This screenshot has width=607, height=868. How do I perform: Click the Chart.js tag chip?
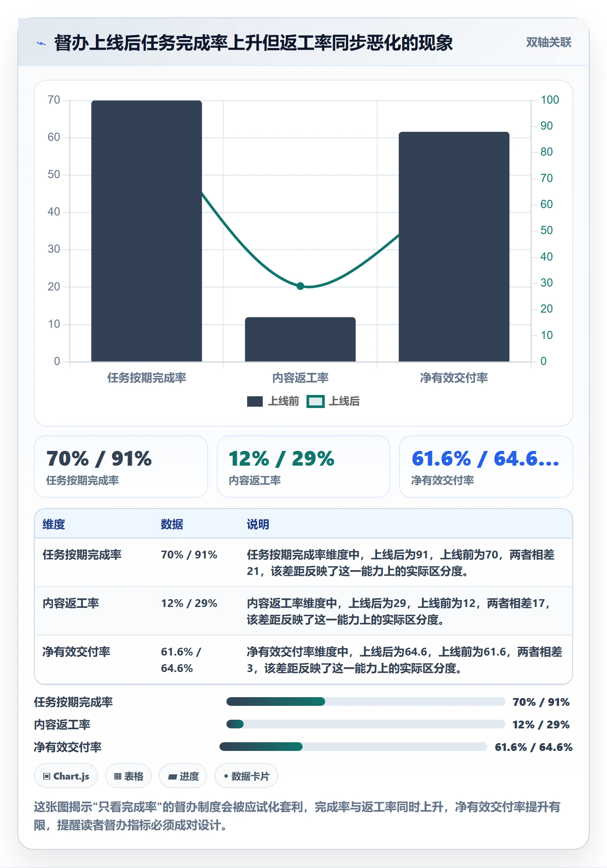pyautogui.click(x=66, y=776)
